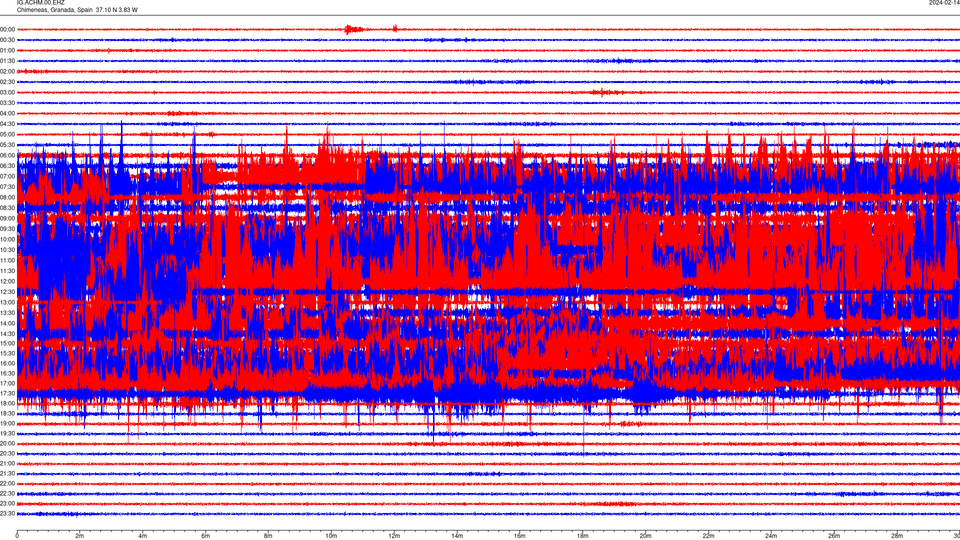Select the 00:00 time label
This screenshot has height=540, width=960.
[x=7, y=29]
